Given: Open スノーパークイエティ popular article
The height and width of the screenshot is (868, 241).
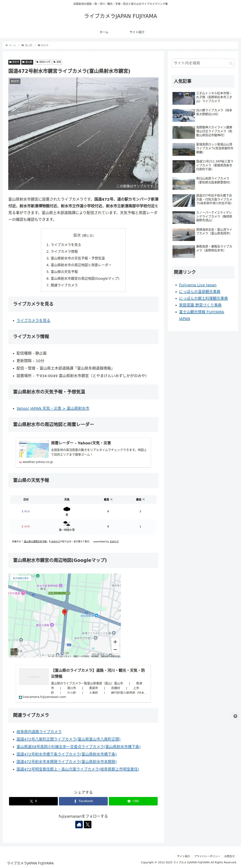Looking at the screenshot, I should click(x=203, y=217).
